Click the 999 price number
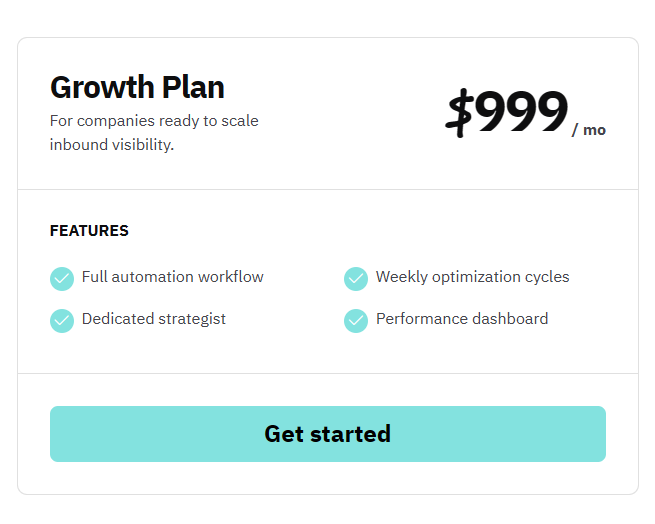The height and width of the screenshot is (524, 655). 521,112
